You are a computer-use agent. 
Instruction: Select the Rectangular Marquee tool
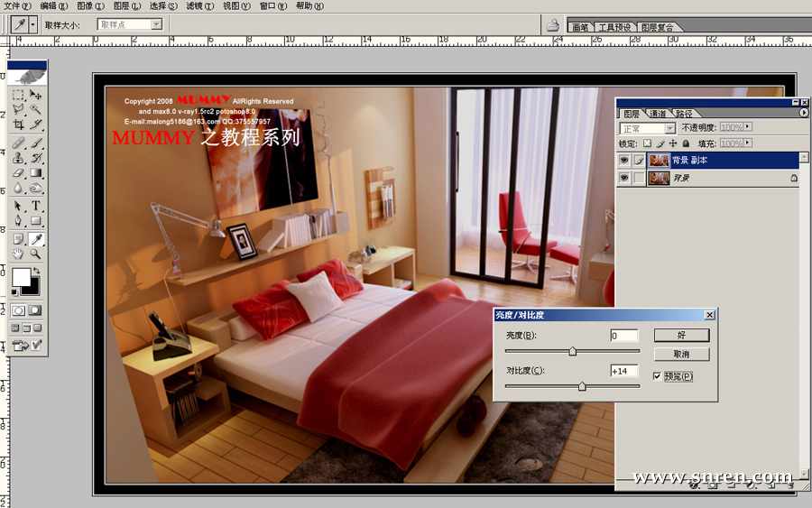[19, 95]
